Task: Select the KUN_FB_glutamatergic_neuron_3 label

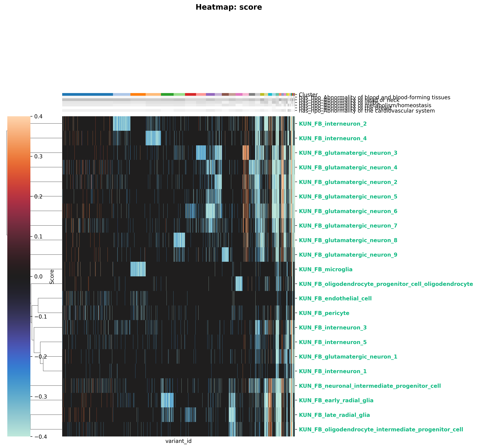Action: click(348, 153)
